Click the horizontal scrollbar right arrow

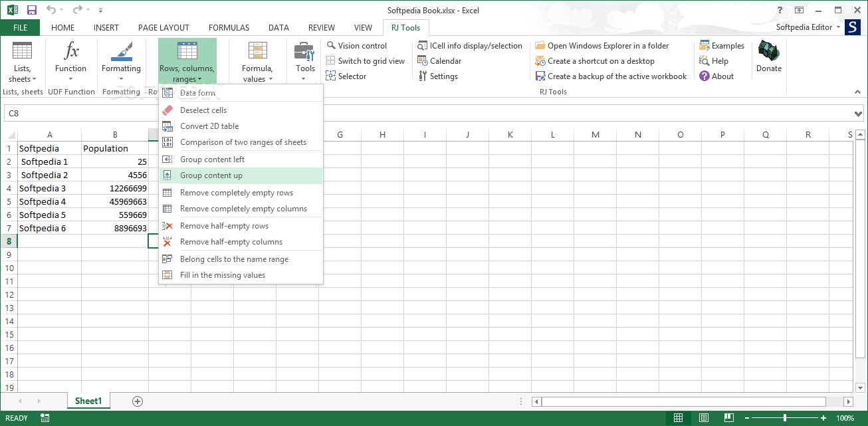point(848,401)
